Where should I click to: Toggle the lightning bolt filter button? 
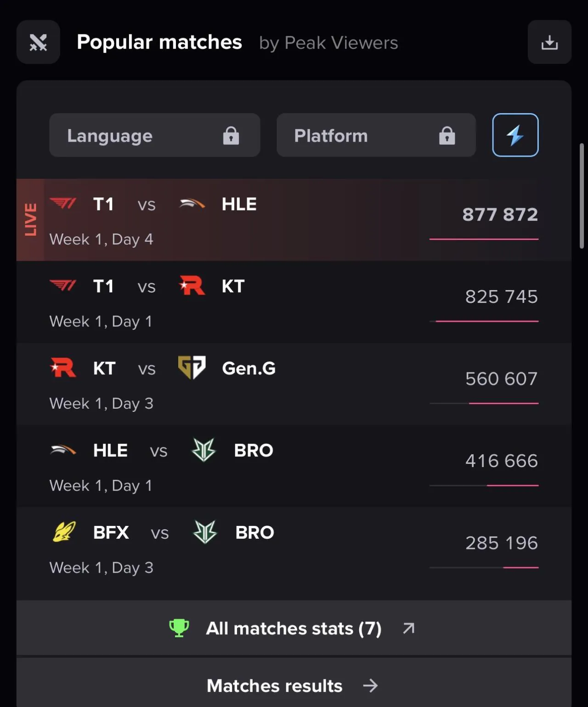point(515,135)
